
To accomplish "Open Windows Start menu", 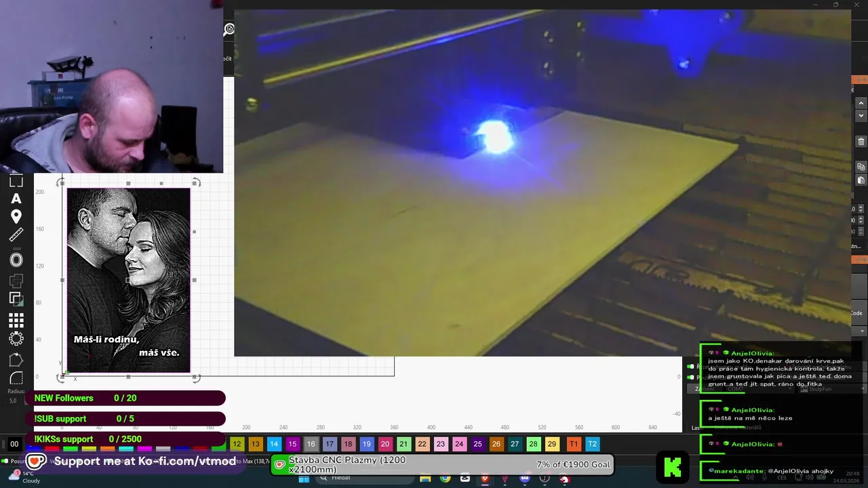I will tap(304, 478).
